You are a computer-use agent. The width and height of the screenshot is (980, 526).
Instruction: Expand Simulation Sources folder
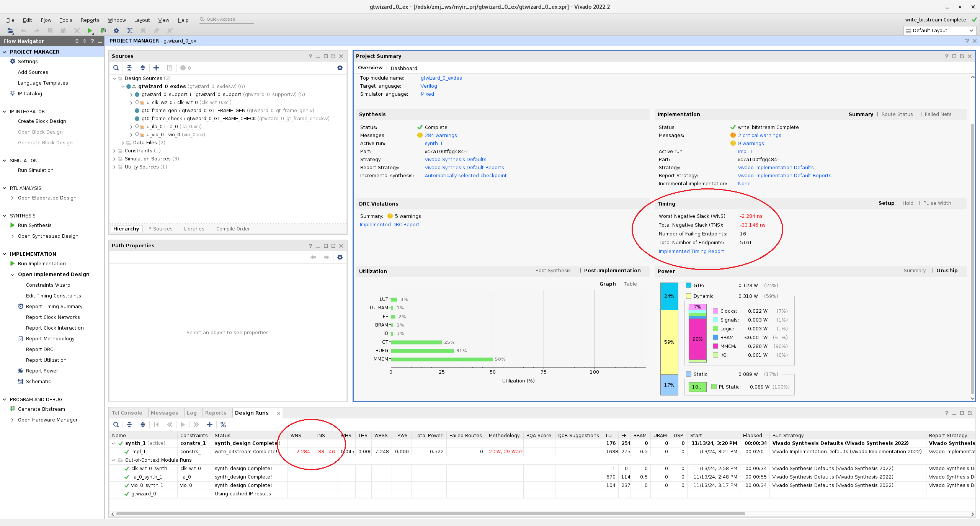point(114,159)
